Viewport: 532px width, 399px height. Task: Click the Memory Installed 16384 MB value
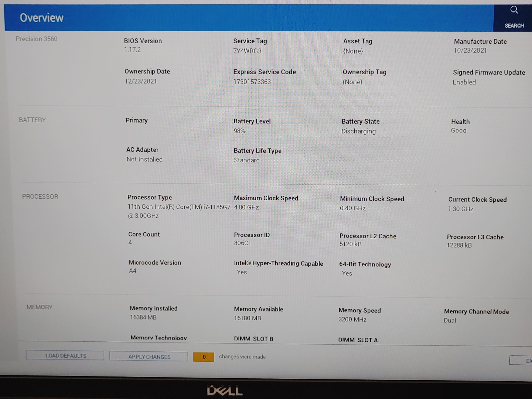143,317
